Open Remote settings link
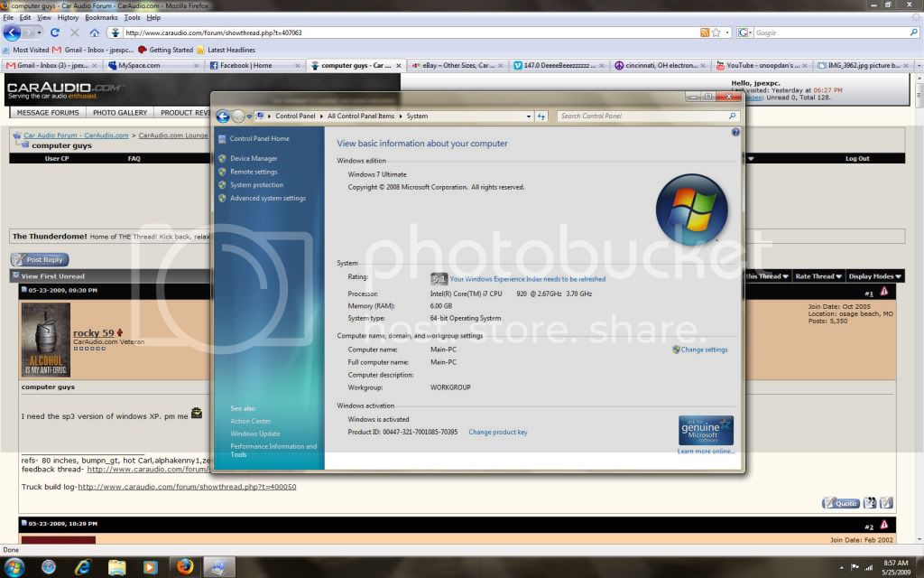 tap(254, 172)
